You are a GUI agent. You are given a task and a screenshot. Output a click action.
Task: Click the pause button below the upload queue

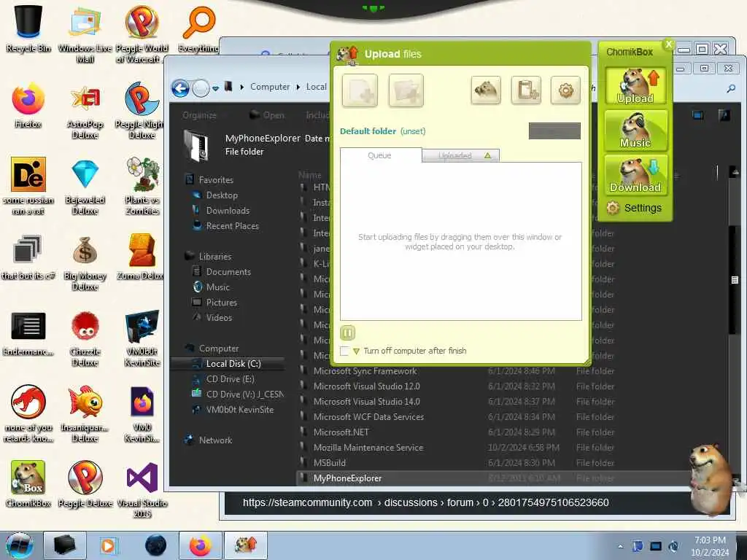coord(348,332)
